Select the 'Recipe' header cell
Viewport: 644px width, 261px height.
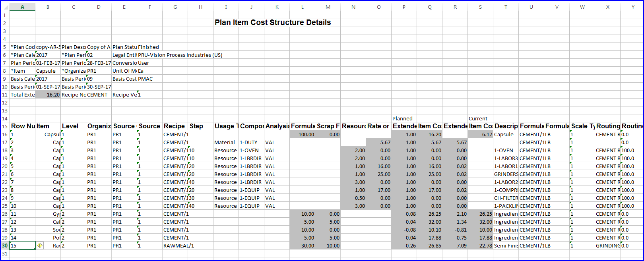coord(175,126)
